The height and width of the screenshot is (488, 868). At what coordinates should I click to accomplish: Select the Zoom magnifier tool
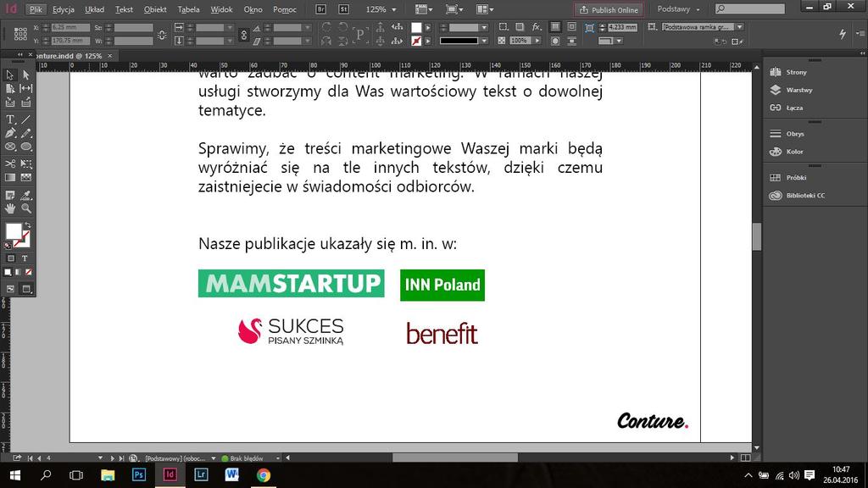pos(26,208)
